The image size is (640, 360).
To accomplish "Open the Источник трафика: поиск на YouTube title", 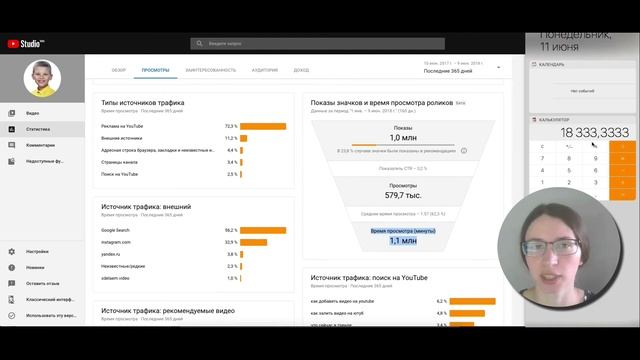I will pyautogui.click(x=369, y=278).
